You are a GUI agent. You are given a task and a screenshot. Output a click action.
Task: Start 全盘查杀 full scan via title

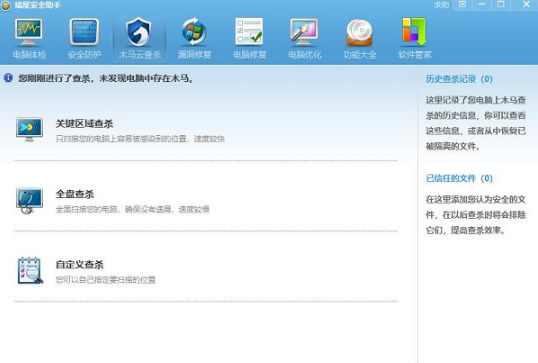(75, 194)
